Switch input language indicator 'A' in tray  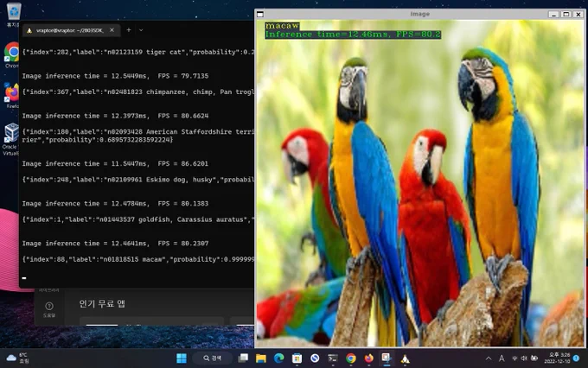tap(502, 358)
